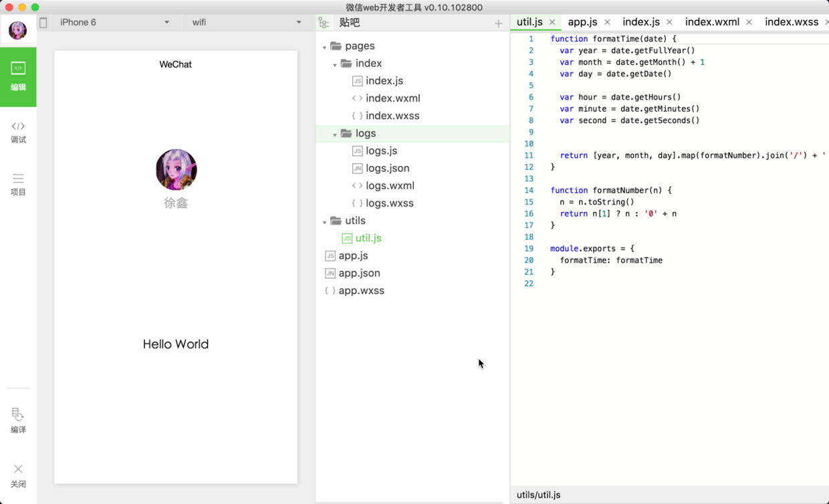The height and width of the screenshot is (504, 829).
Task: Open index.js in file tree
Action: click(x=384, y=81)
